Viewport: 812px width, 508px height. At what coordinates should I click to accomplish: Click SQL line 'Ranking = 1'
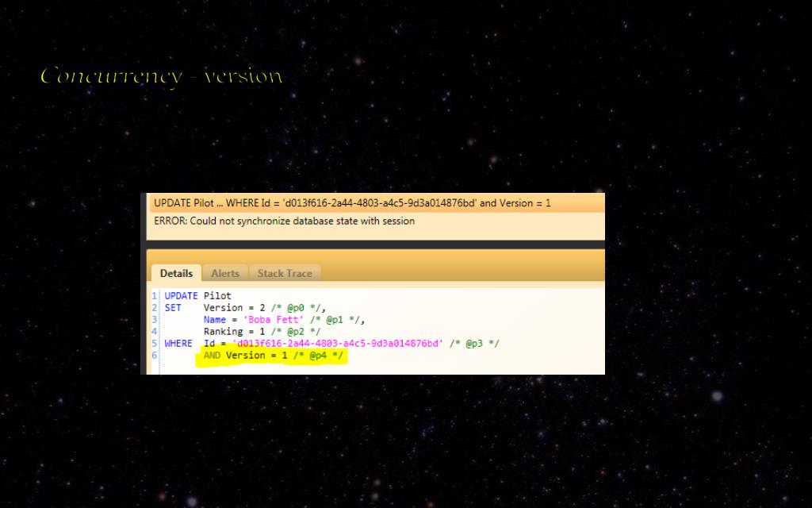point(262,331)
